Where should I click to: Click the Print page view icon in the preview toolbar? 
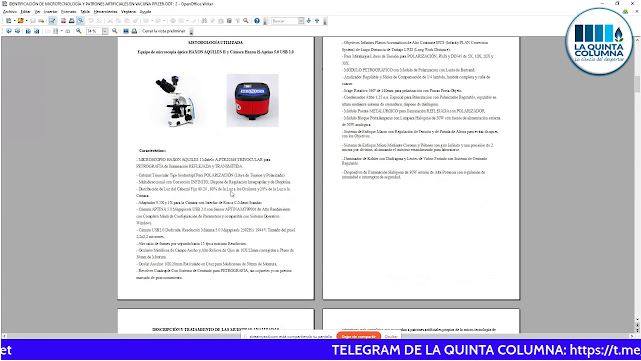[x=134, y=31]
